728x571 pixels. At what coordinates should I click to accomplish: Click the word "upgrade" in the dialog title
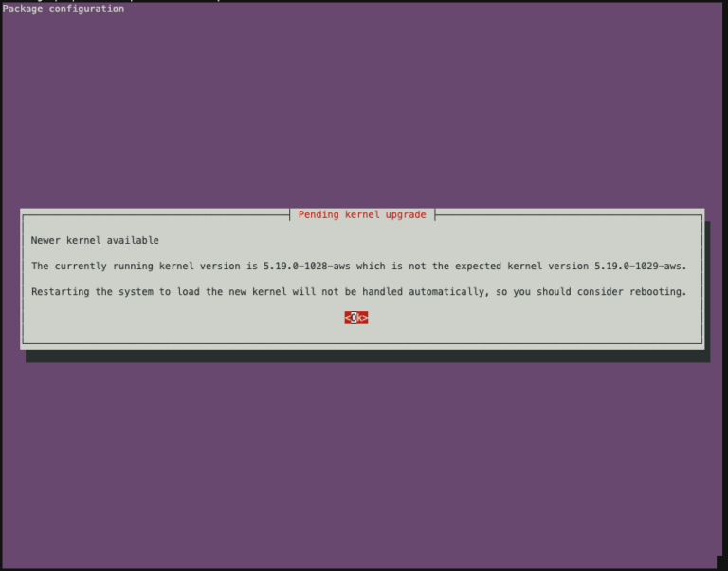click(406, 214)
